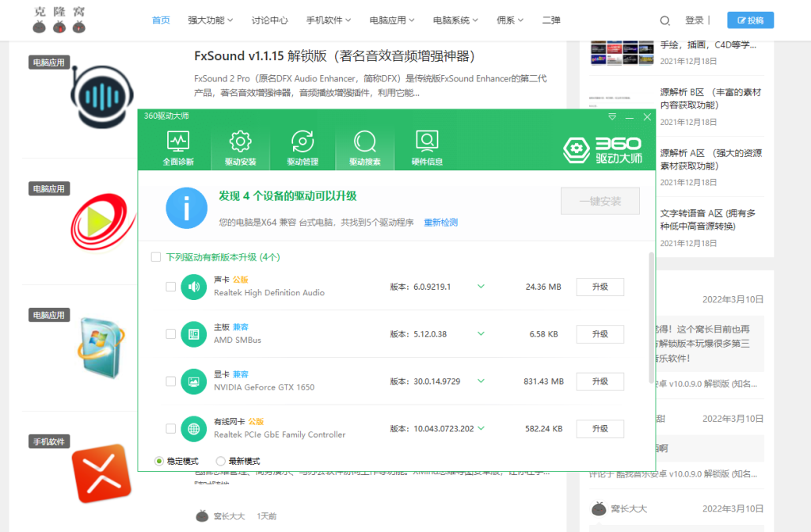The image size is (811, 532).
Task: Click the 克隆窝 site logo
Action: [x=59, y=20]
